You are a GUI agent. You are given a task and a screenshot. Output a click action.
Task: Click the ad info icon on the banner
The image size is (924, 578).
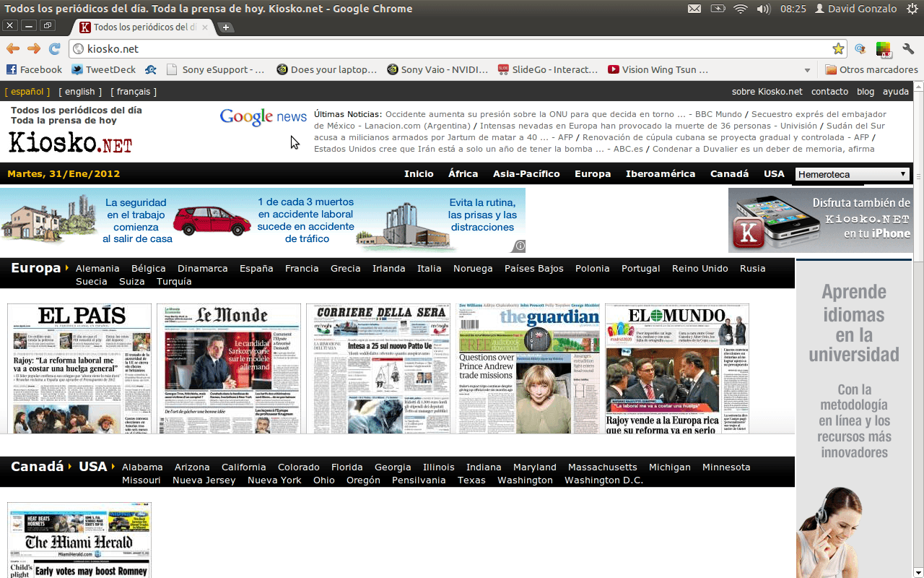pyautogui.click(x=519, y=246)
